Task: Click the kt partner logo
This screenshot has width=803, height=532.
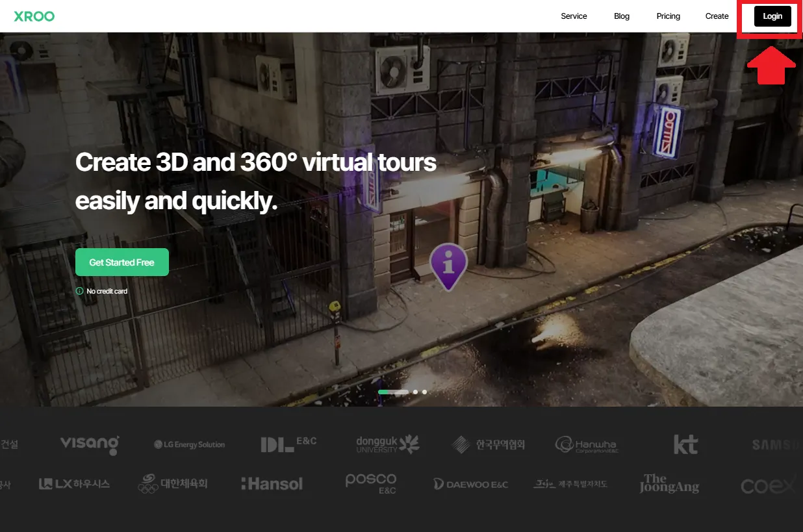Action: [x=685, y=444]
